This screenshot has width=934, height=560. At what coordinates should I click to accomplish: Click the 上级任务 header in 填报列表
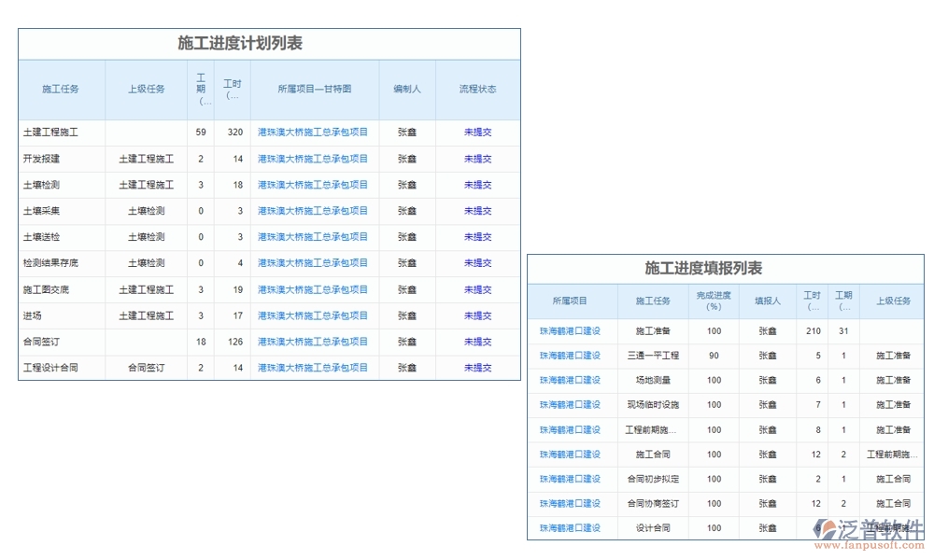(894, 300)
